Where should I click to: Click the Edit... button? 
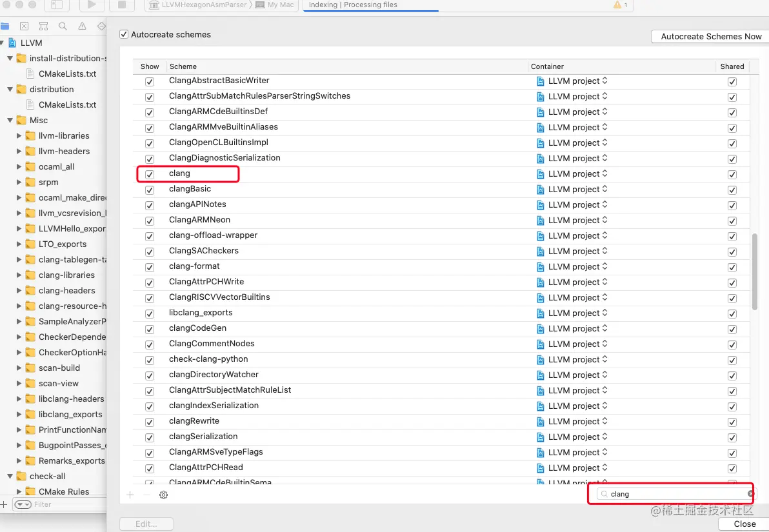(146, 524)
